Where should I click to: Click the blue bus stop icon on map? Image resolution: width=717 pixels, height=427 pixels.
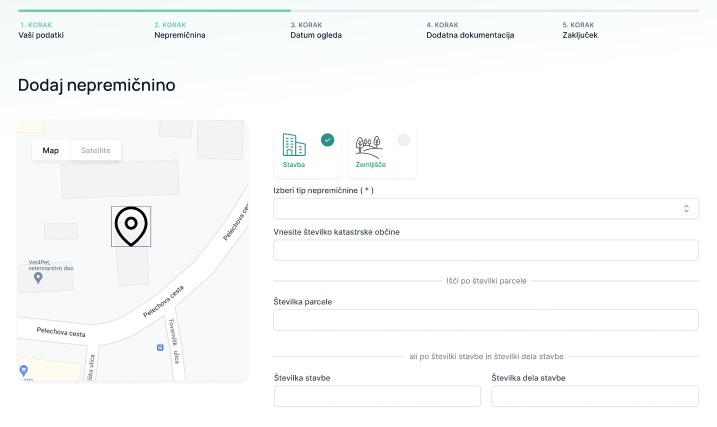159,348
